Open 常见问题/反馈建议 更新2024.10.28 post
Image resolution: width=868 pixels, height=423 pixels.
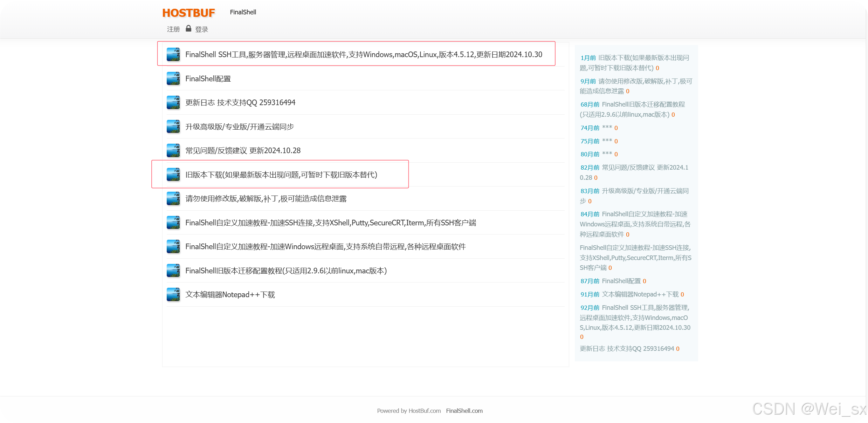tap(243, 151)
